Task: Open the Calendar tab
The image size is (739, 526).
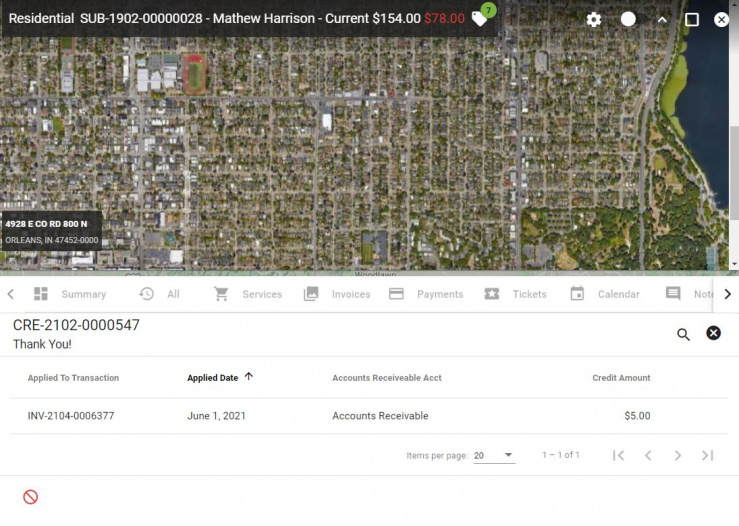Action: pos(618,294)
